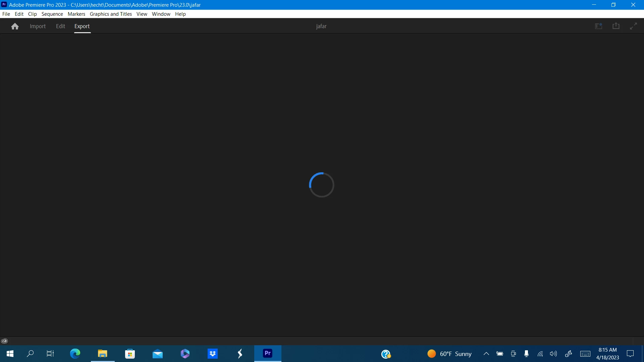Screen dimensions: 644x362
Task: Open the weather 60°F Sunny widget
Action: tap(449, 354)
